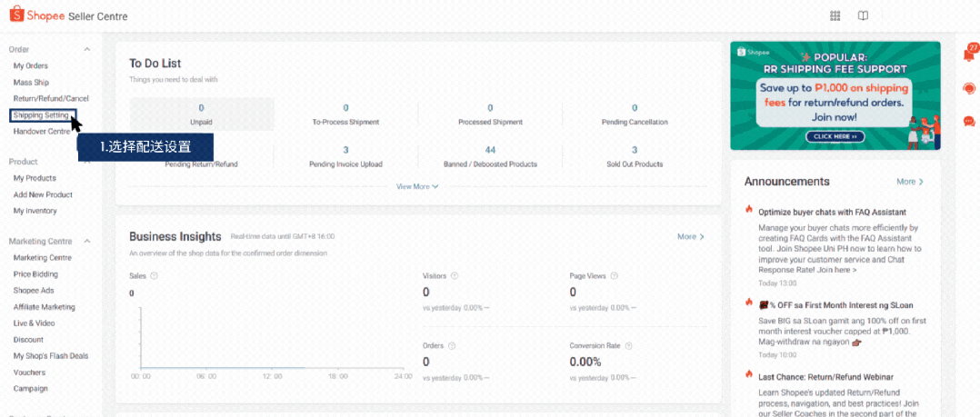Open Marketing Centre sidebar item
The width and height of the screenshot is (980, 417).
[43, 258]
